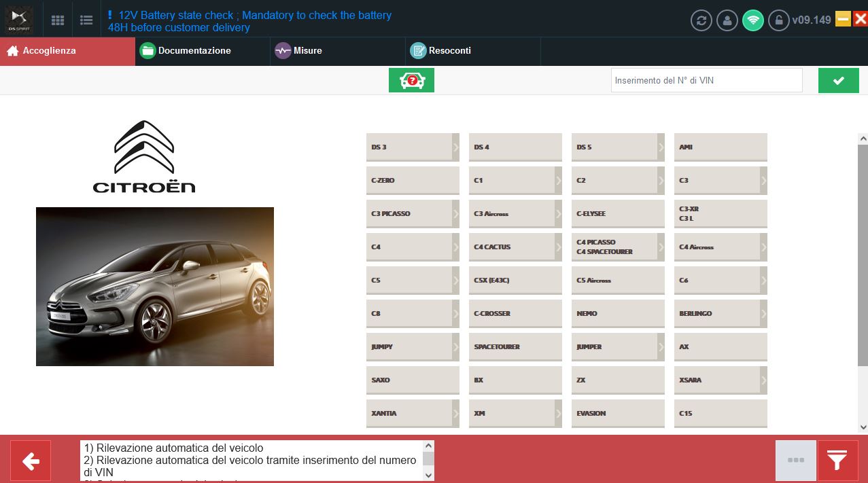Switch to the Accoglienza tab

tap(67, 51)
